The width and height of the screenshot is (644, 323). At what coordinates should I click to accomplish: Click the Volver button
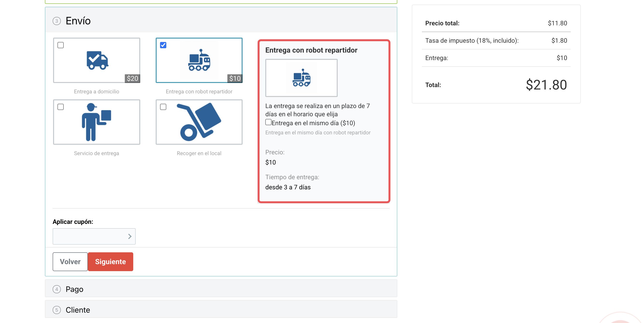coord(70,261)
